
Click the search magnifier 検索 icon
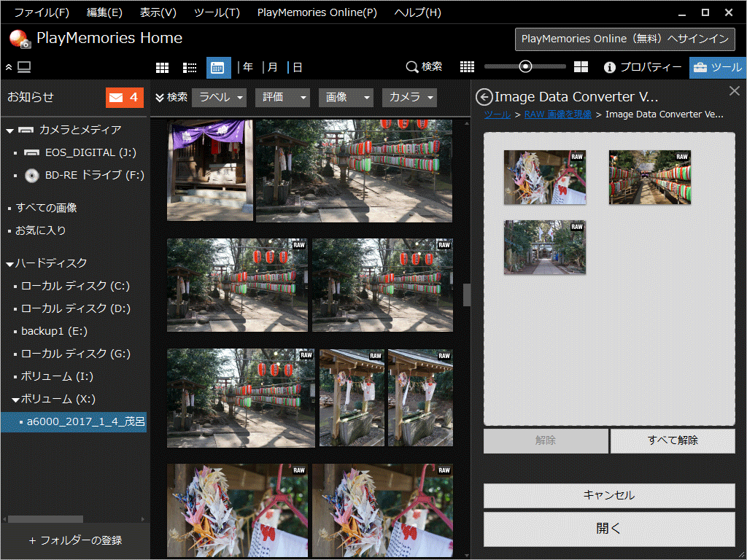tap(424, 67)
